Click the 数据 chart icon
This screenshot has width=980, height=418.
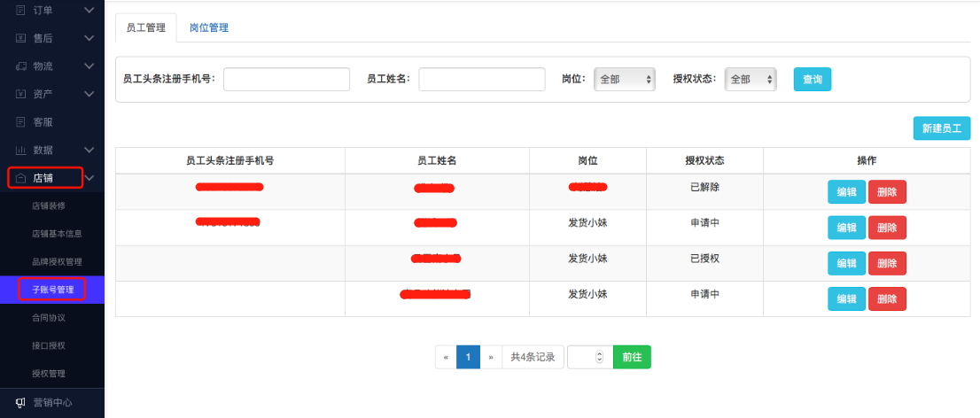coord(20,150)
